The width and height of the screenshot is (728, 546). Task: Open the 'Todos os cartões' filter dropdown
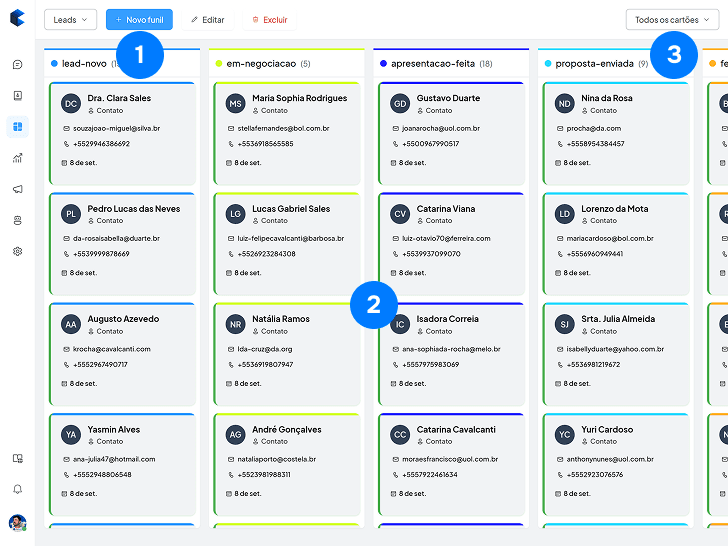click(670, 20)
